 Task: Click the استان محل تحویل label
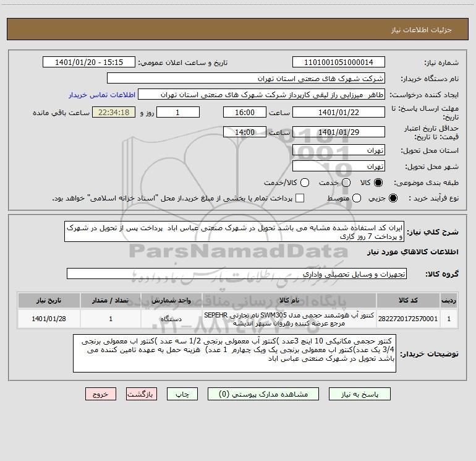click(x=430, y=151)
